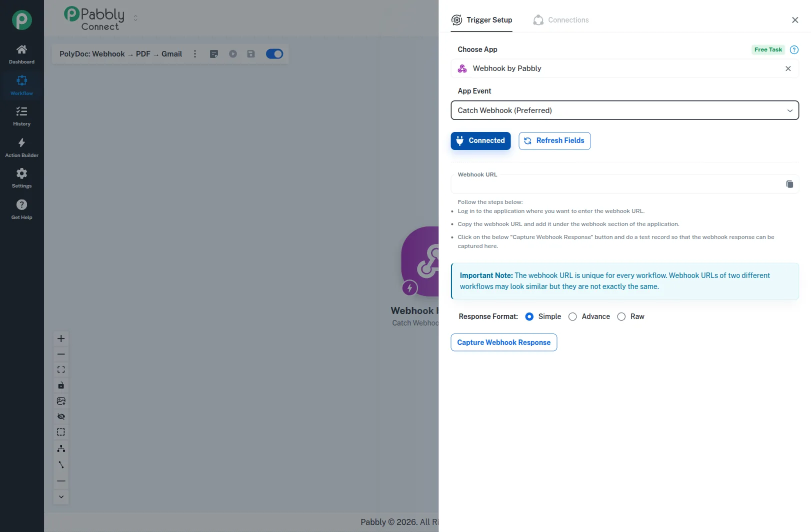
Task: Click the fit view canvas icon
Action: (61, 369)
